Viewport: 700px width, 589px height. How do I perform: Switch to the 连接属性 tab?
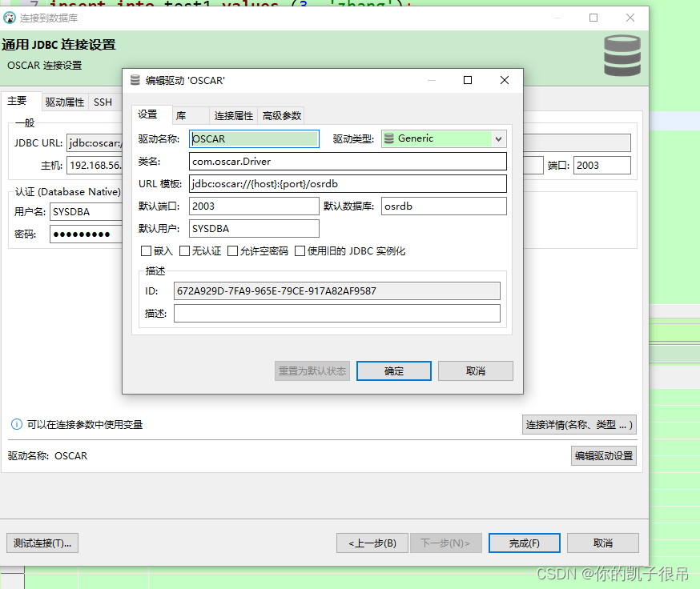231,114
